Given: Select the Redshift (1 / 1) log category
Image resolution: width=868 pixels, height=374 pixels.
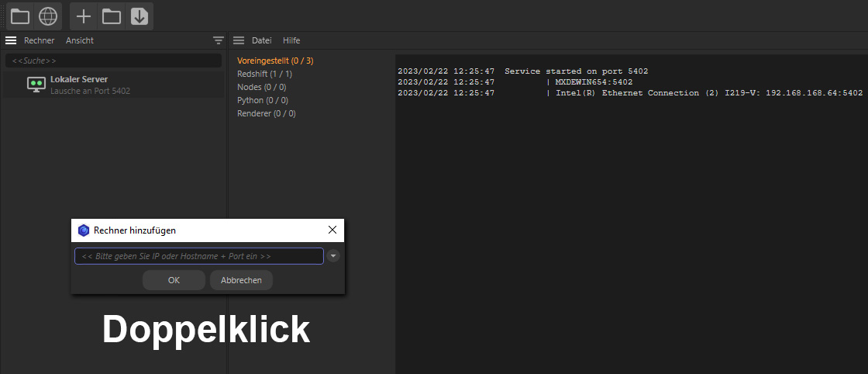Looking at the screenshot, I should pyautogui.click(x=263, y=74).
